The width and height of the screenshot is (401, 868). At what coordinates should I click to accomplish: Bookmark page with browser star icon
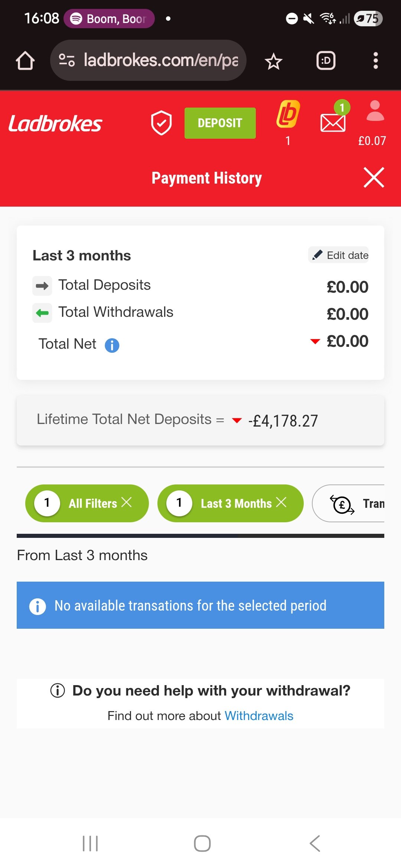[274, 61]
